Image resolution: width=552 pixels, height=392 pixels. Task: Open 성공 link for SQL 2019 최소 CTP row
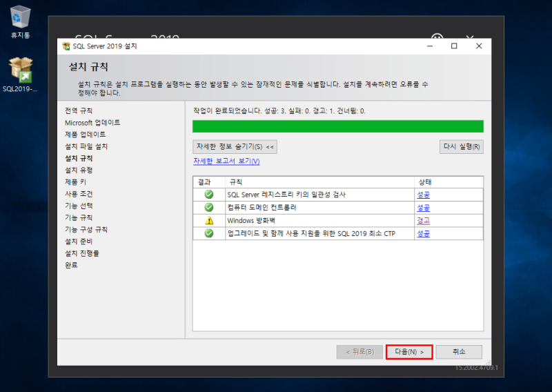pos(423,233)
